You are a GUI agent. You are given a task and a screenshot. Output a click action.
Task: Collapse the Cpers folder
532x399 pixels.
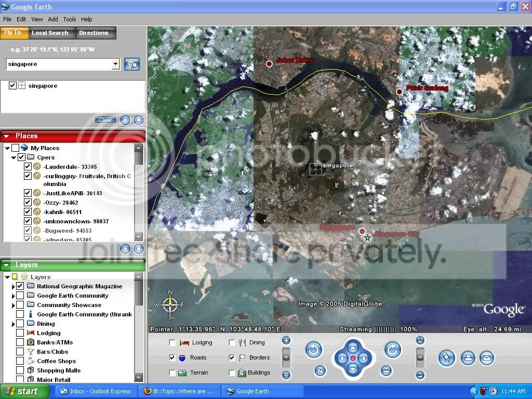coord(14,157)
